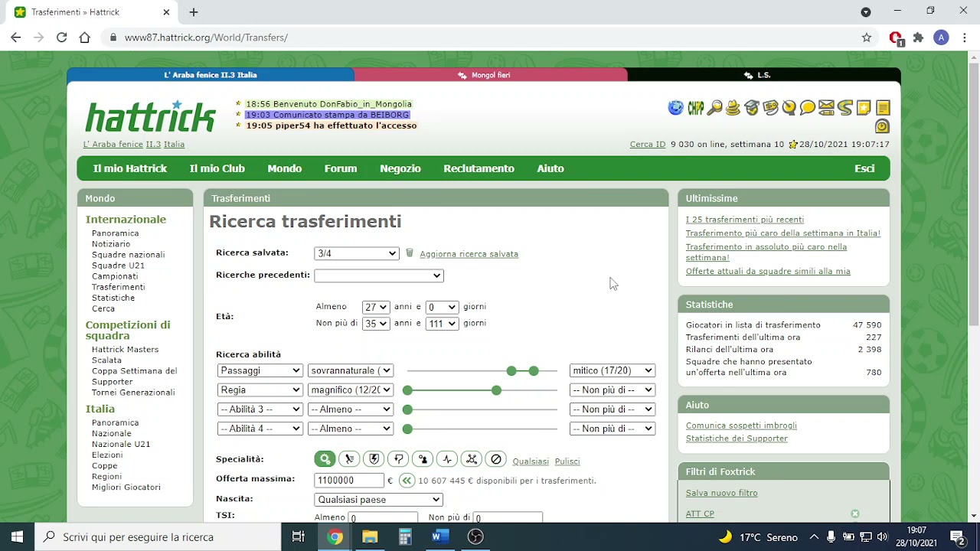Click the Windows taskbar search box
Viewport: 980px width, 551px height.
click(x=158, y=536)
